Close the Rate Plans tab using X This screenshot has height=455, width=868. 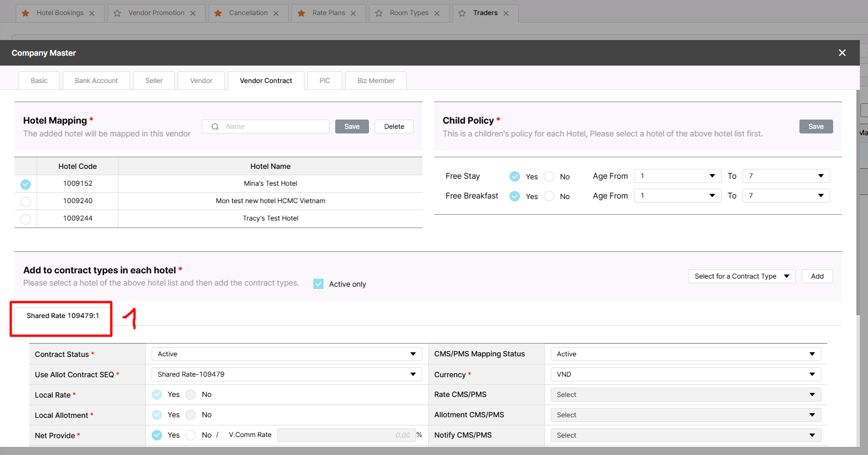(x=353, y=13)
